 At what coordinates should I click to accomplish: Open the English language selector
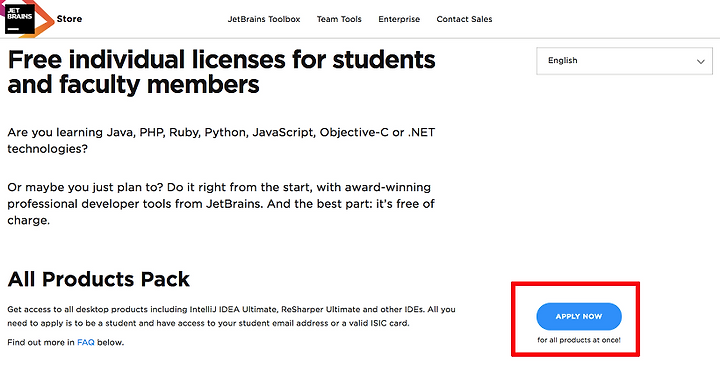[x=624, y=61]
